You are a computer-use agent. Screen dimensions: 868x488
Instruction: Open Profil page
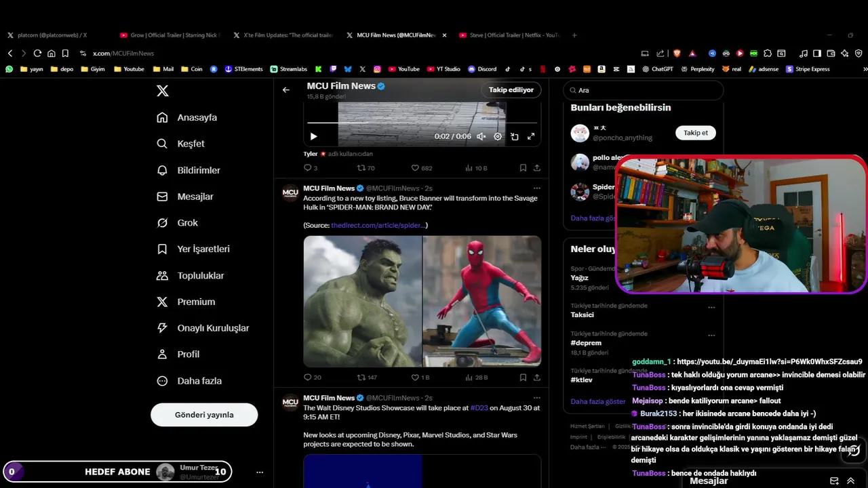tap(178, 354)
